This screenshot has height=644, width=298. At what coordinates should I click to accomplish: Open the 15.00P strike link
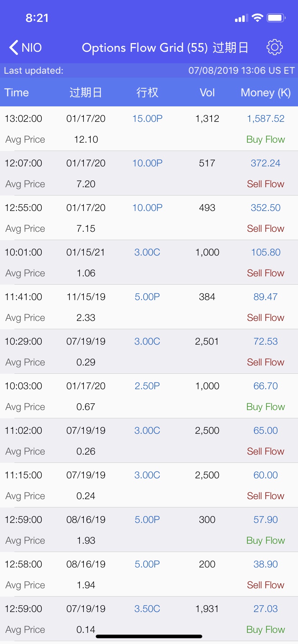[x=147, y=119]
